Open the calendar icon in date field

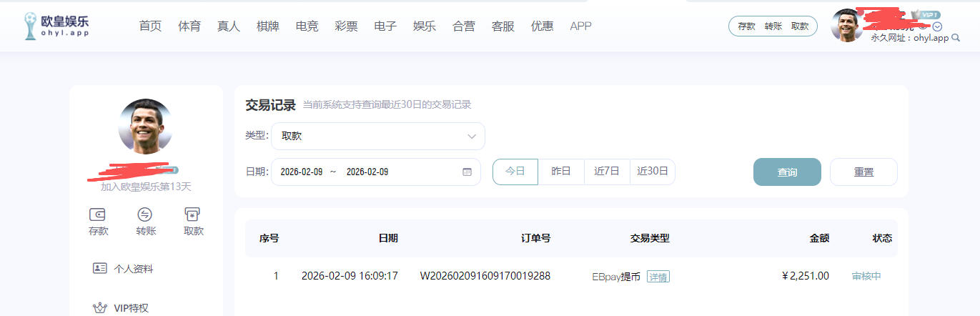tap(467, 172)
